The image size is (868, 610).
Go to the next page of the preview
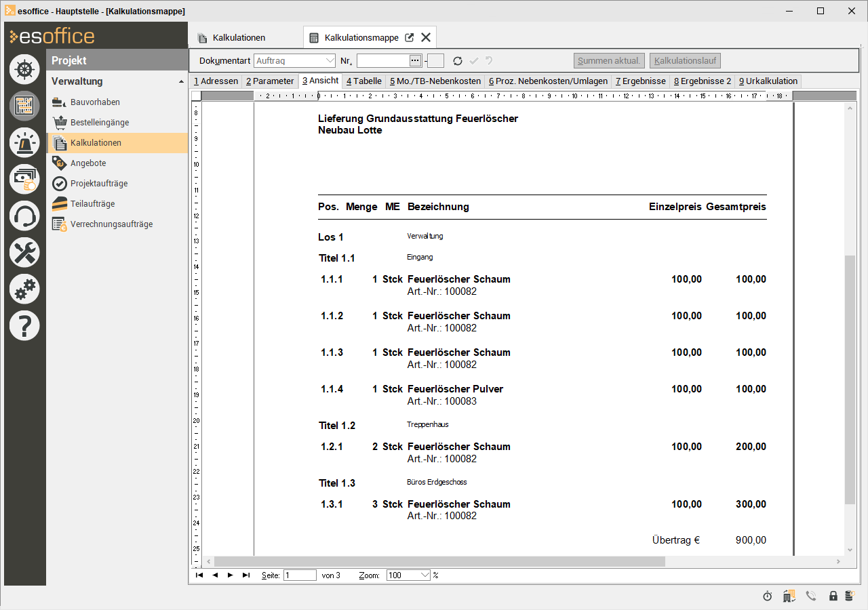231,575
